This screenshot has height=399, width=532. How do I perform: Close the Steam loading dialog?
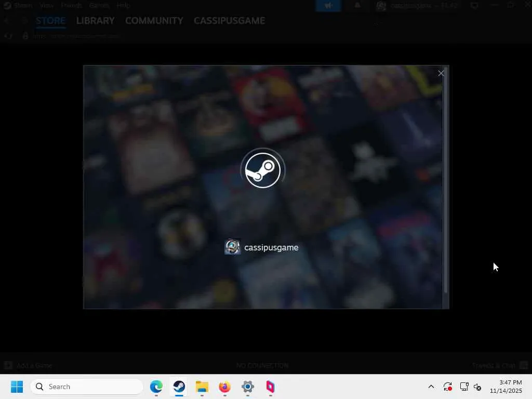coord(441,73)
